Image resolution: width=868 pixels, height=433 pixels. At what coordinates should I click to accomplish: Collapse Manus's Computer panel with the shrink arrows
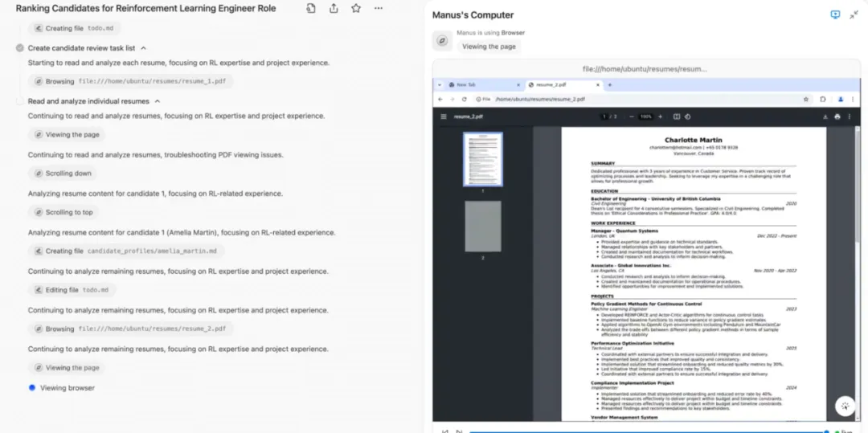pyautogui.click(x=854, y=15)
